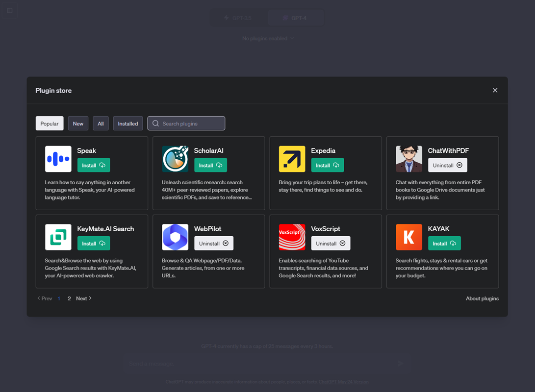The height and width of the screenshot is (392, 535).
Task: Click the ScholarAI plugin logo
Action: point(175,159)
